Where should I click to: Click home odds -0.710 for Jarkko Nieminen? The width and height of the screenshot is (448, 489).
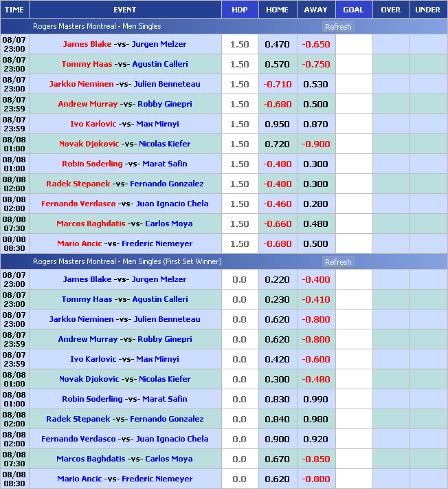point(277,85)
